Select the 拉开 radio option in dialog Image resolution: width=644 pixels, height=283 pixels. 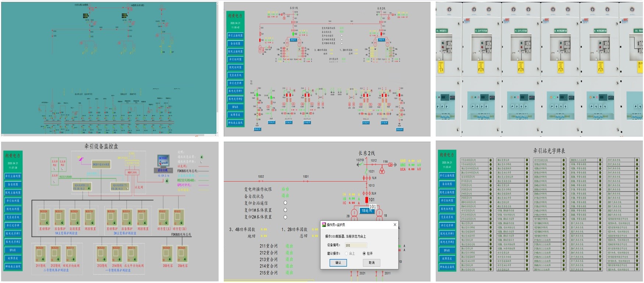(364, 253)
